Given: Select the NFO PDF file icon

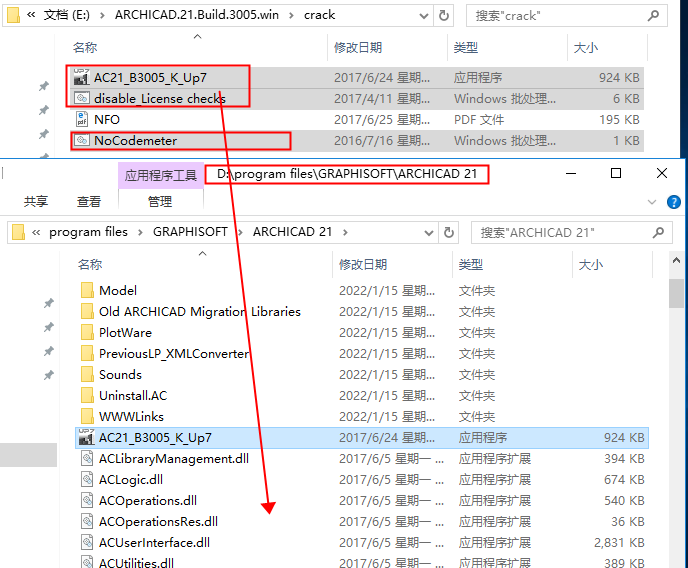Looking at the screenshot, I should 81,120.
